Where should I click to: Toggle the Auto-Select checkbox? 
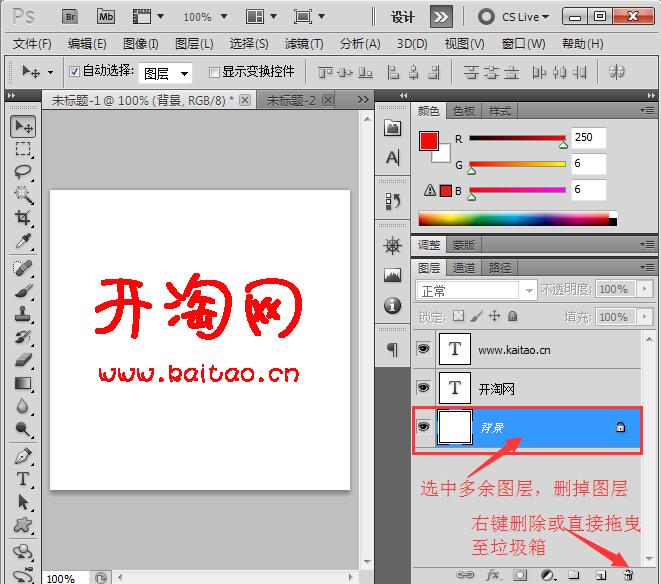coord(74,72)
